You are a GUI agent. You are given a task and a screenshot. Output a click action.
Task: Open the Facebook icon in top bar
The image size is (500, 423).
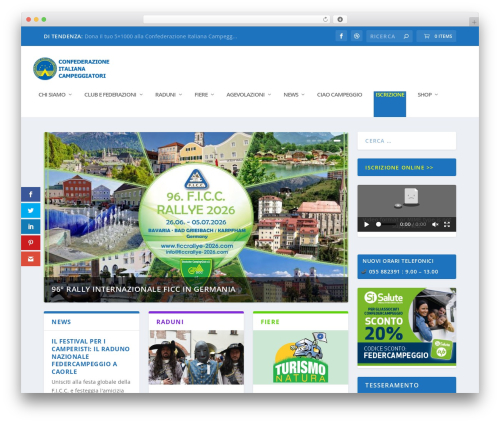341,36
